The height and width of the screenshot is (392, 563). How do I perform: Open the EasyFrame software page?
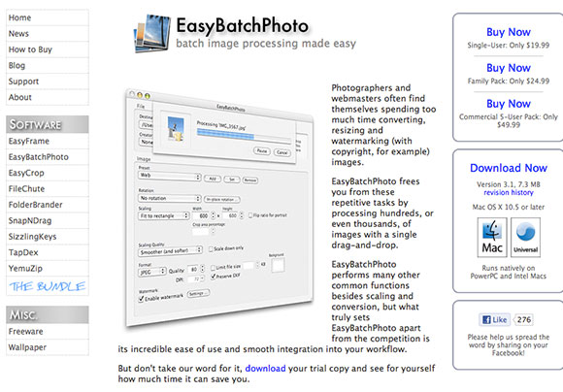tap(47, 141)
